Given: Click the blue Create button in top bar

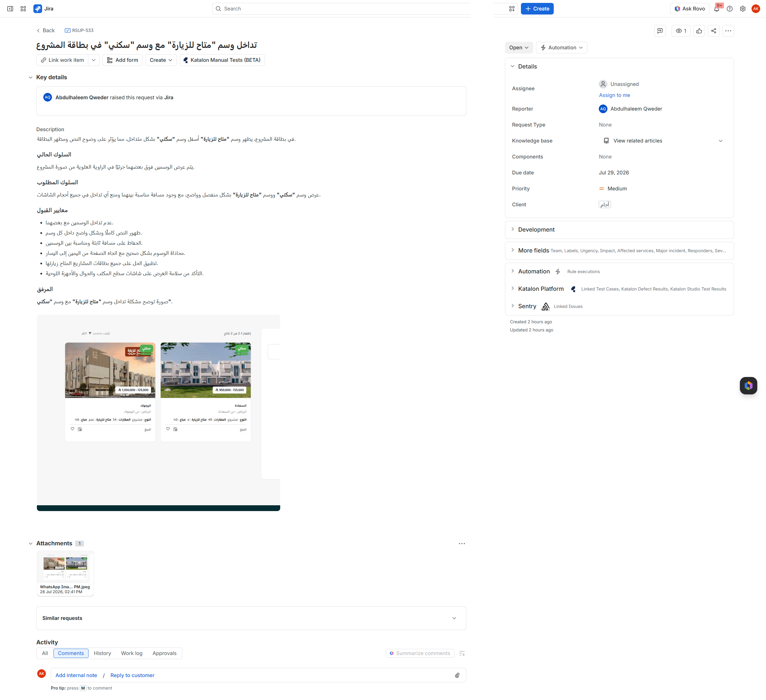Looking at the screenshot, I should 537,9.
